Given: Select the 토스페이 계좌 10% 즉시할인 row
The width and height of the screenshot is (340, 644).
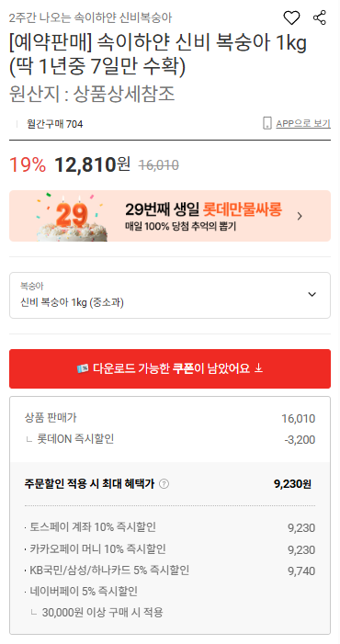Looking at the screenshot, I should coord(170,527).
